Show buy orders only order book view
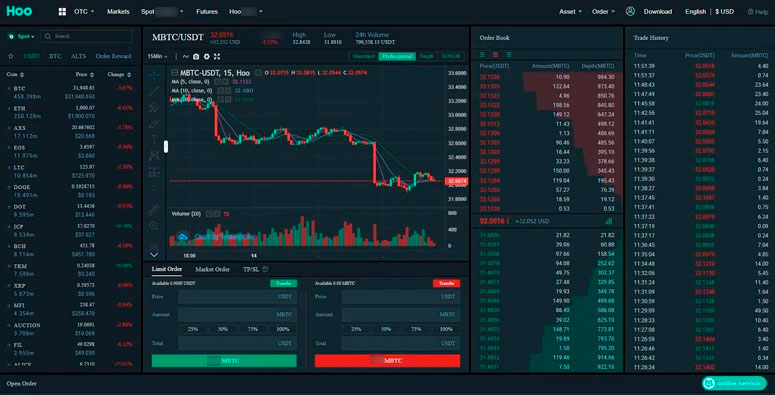Screen dimensions: 775x395 point(509,54)
